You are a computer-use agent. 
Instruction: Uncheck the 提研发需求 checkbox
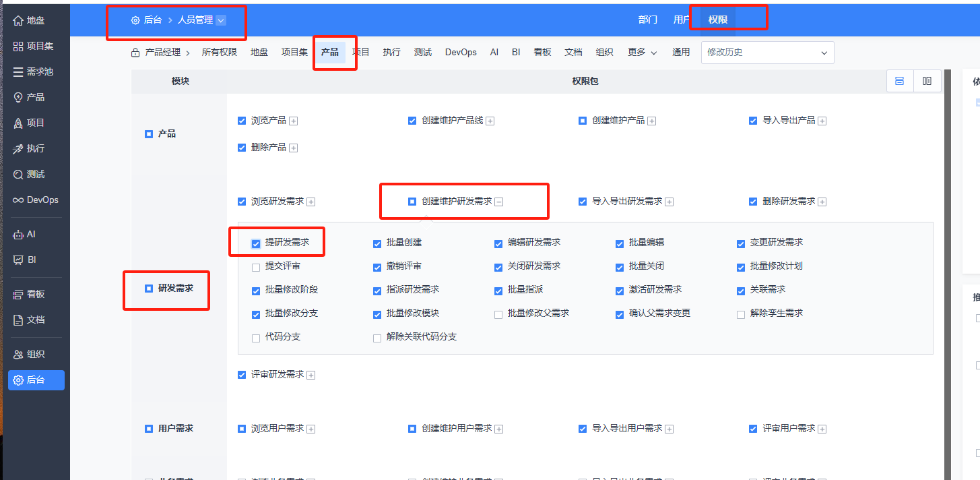[x=256, y=244]
